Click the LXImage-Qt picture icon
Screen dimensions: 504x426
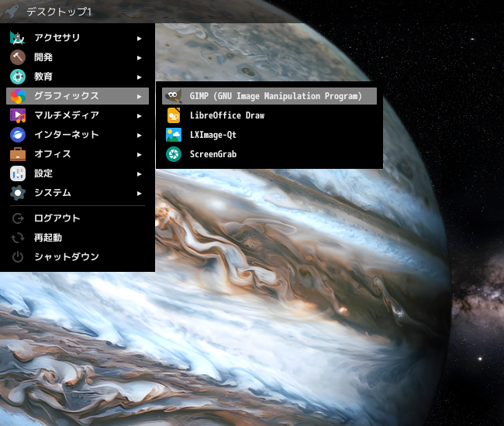pos(174,135)
